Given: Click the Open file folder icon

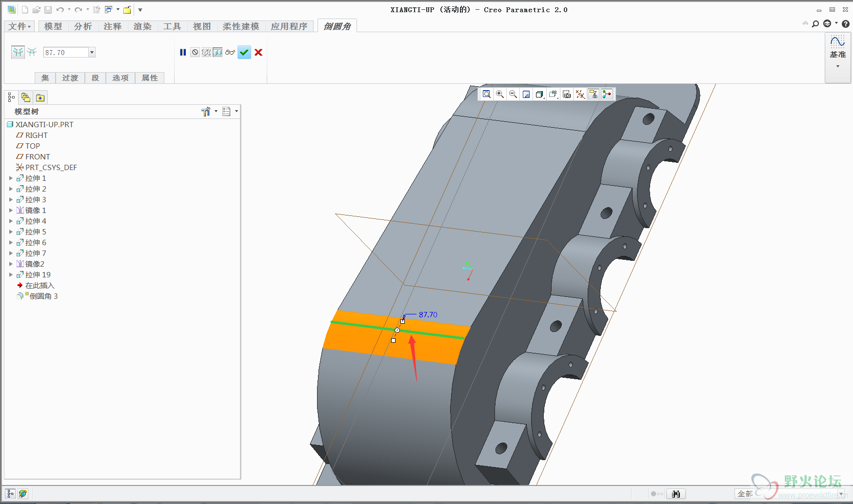Looking at the screenshot, I should pos(37,10).
